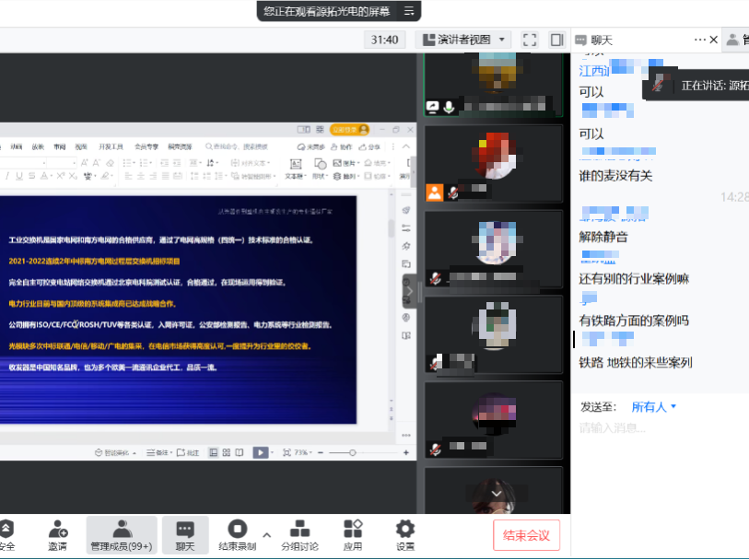Open the Apps (应用) icon
Viewport: 749px width, 560px height.
point(353,534)
